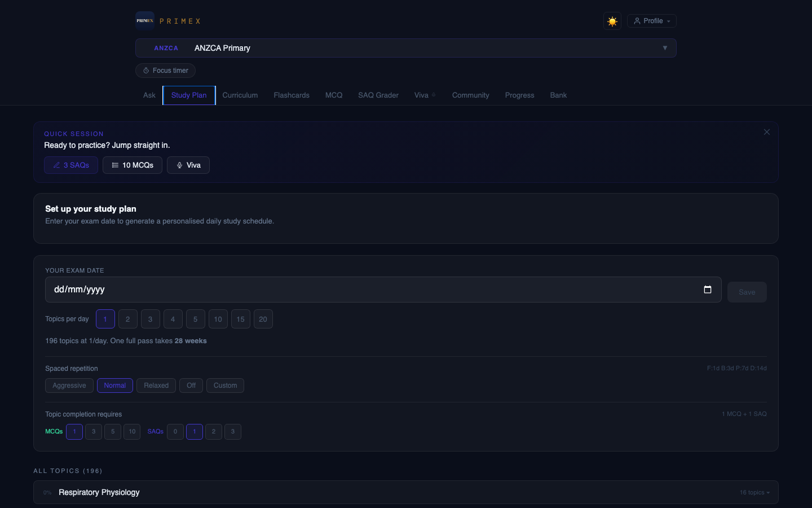This screenshot has width=812, height=508.
Task: View the Progress tab
Action: (x=520, y=95)
